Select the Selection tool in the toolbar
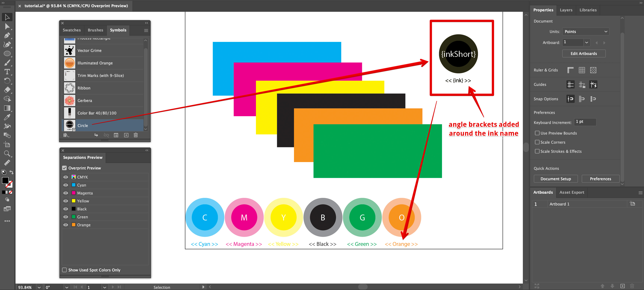This screenshot has height=290, width=644. (x=7, y=17)
